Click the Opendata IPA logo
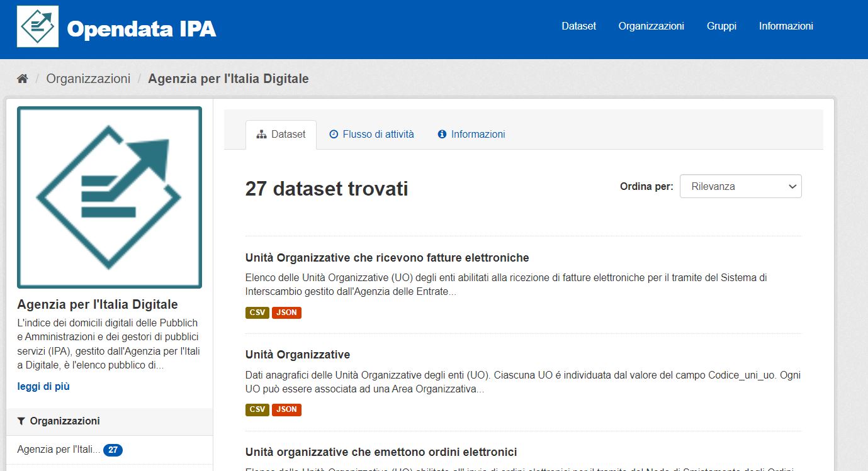 coord(116,27)
